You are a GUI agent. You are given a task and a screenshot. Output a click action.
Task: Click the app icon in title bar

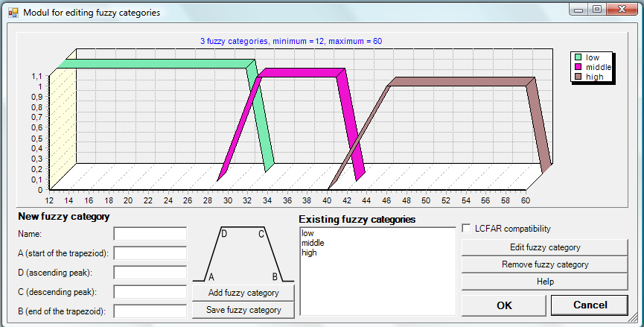13,13
